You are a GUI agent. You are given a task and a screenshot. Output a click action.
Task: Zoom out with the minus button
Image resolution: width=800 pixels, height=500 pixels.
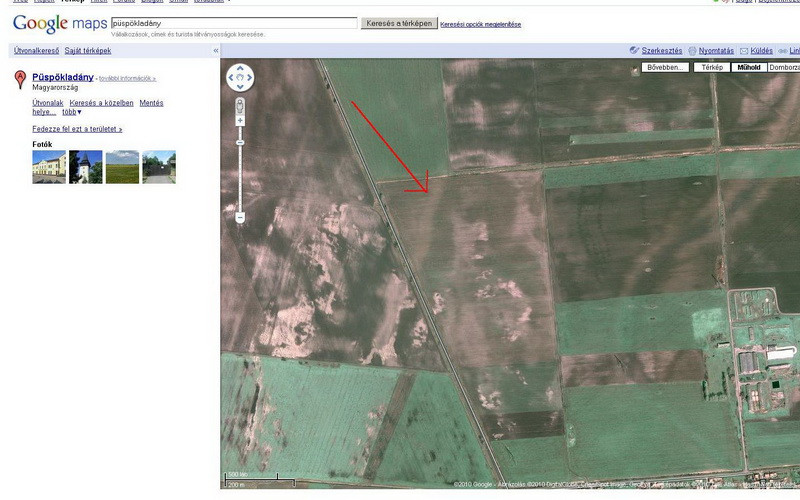240,218
